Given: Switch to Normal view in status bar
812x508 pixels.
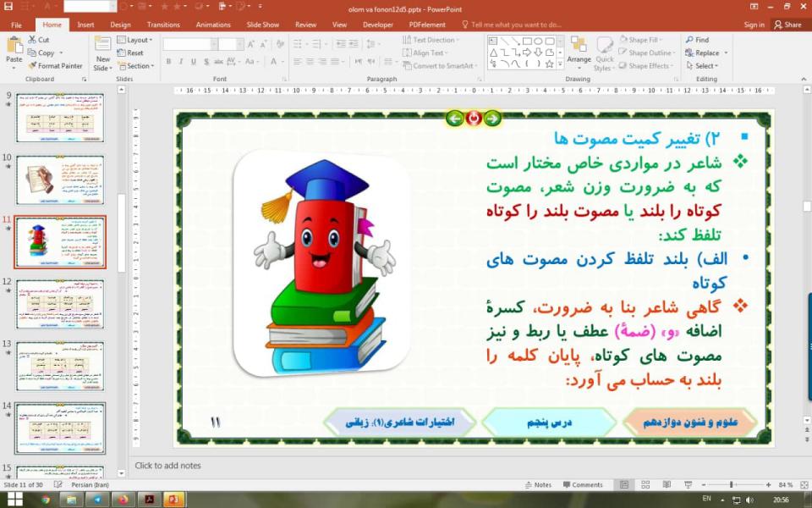Looking at the screenshot, I should coord(624,484).
